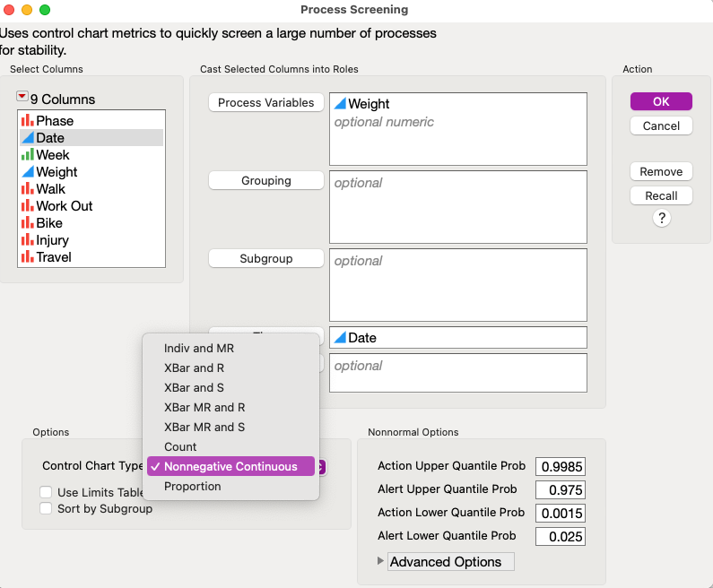
Task: Click the Action Lower Quantile Prob field
Action: 561,513
